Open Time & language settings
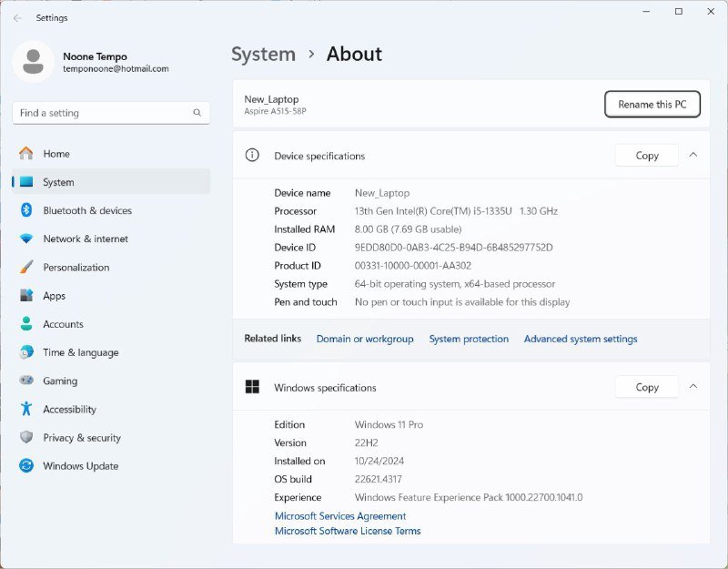 coord(111,352)
